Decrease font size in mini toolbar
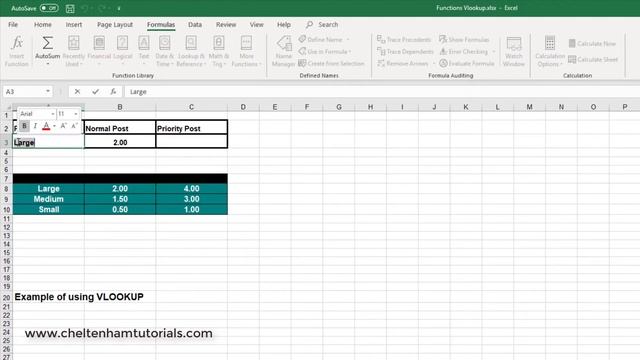The height and width of the screenshot is (360, 640). point(74,126)
